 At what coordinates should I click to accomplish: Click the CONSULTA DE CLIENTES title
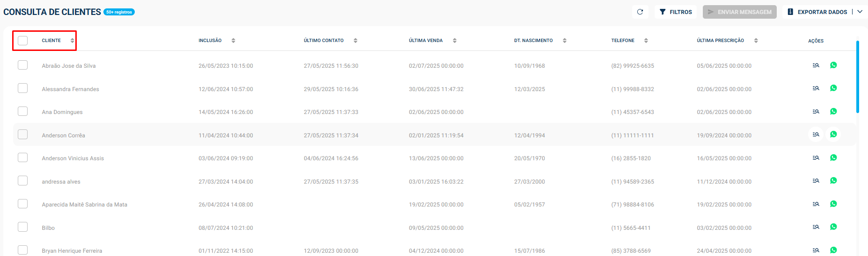[52, 12]
